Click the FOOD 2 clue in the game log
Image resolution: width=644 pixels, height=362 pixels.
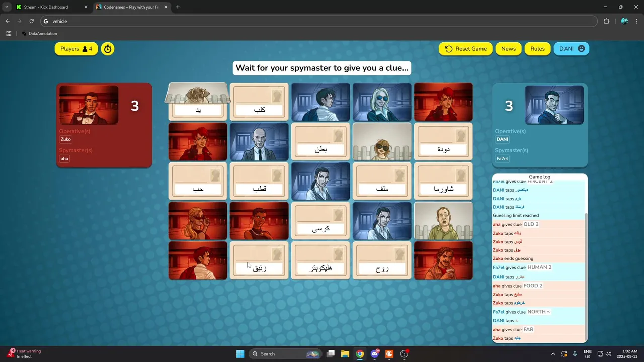point(533,286)
